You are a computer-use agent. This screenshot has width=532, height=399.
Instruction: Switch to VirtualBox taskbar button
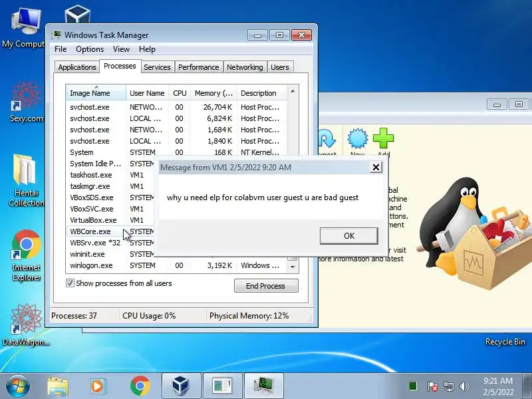[181, 386]
